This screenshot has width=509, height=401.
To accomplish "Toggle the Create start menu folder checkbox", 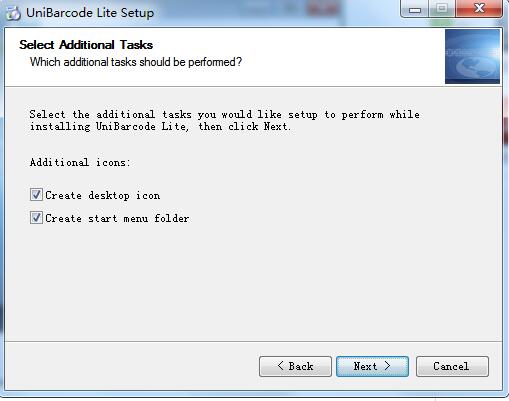I will coord(36,218).
